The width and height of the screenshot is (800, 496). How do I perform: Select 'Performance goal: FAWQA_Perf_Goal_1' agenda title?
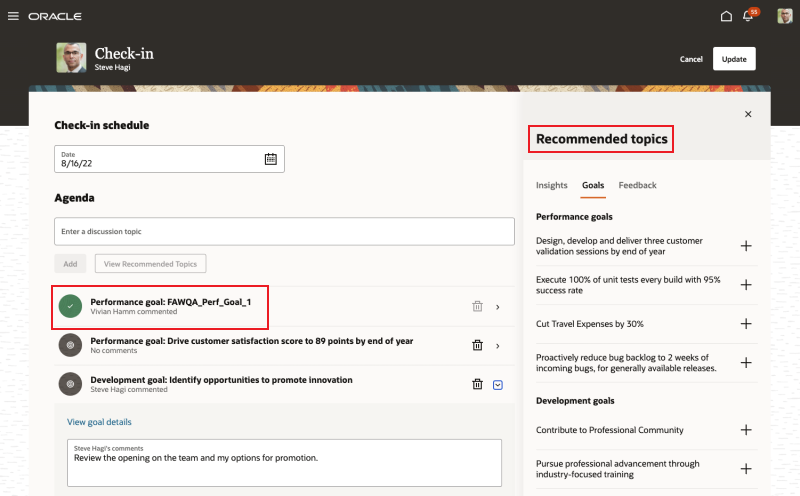pos(171,302)
